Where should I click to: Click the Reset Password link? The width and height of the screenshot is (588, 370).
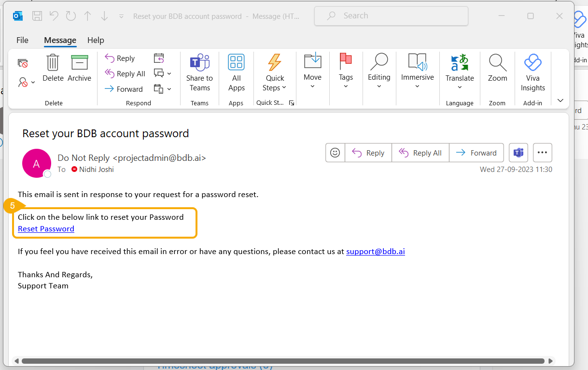click(46, 229)
